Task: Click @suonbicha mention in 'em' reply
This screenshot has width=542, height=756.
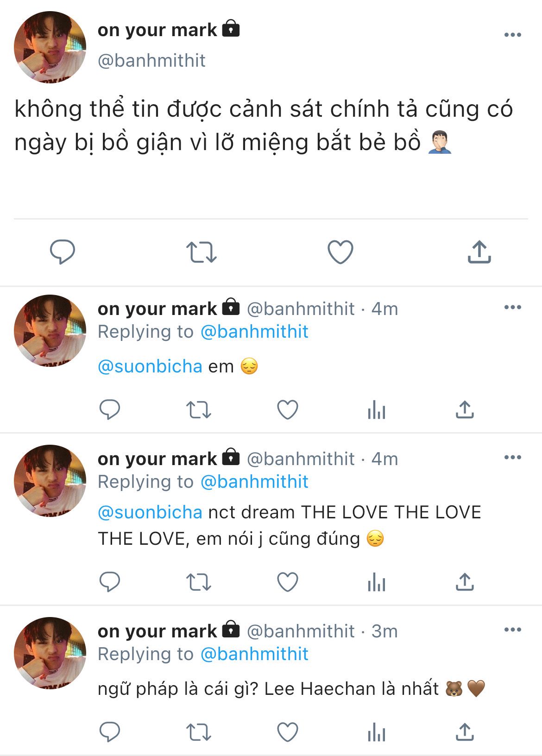Action: click(x=150, y=366)
